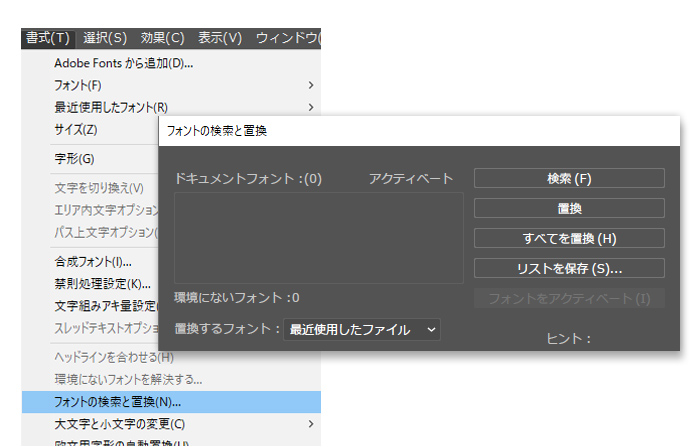The height and width of the screenshot is (447, 700).
Task: Select Adobe Fonts から追加(D)... menu entry
Action: [123, 63]
